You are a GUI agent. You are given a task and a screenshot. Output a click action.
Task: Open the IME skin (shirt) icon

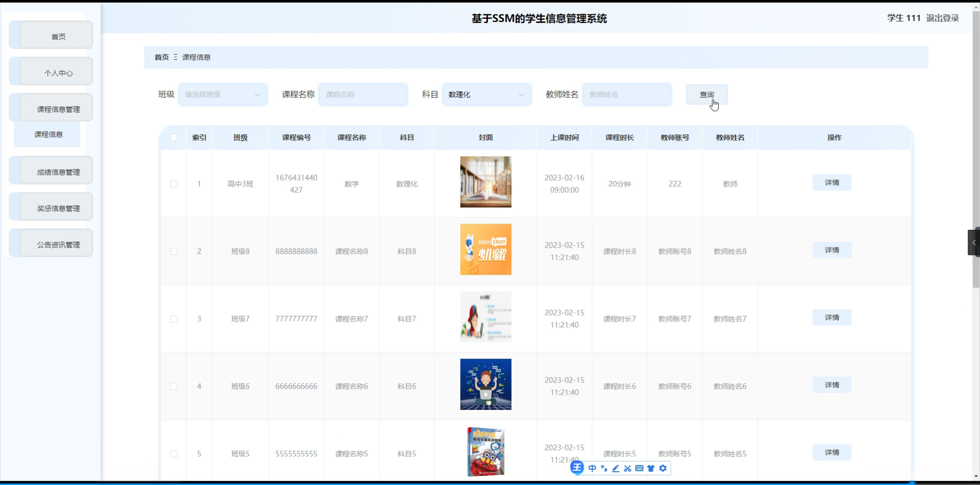[x=651, y=468]
